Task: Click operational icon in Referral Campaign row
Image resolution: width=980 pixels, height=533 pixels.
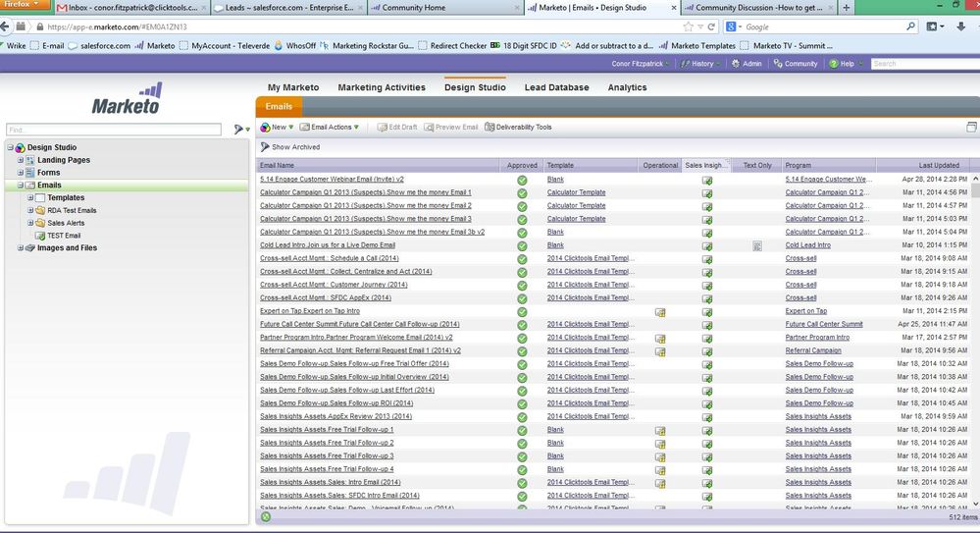Action: [x=660, y=351]
